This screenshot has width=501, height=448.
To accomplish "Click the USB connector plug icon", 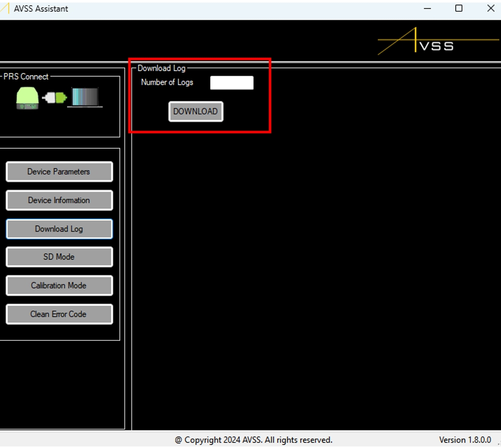I will point(54,98).
